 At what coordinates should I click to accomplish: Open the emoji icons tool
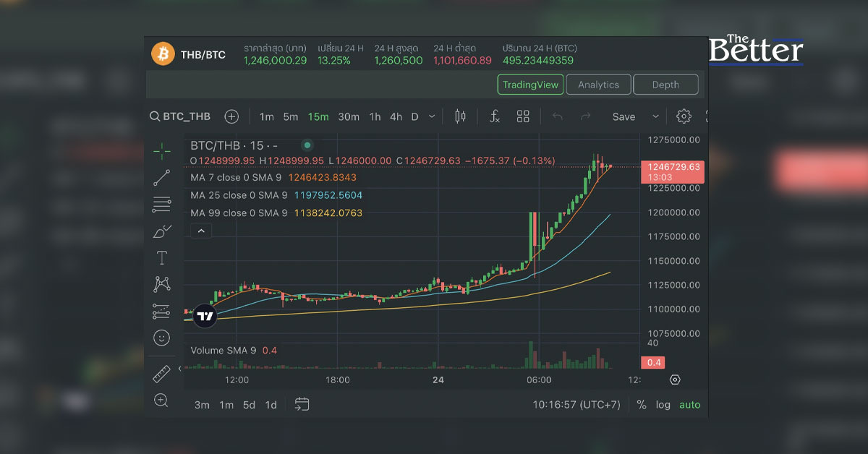click(x=162, y=338)
